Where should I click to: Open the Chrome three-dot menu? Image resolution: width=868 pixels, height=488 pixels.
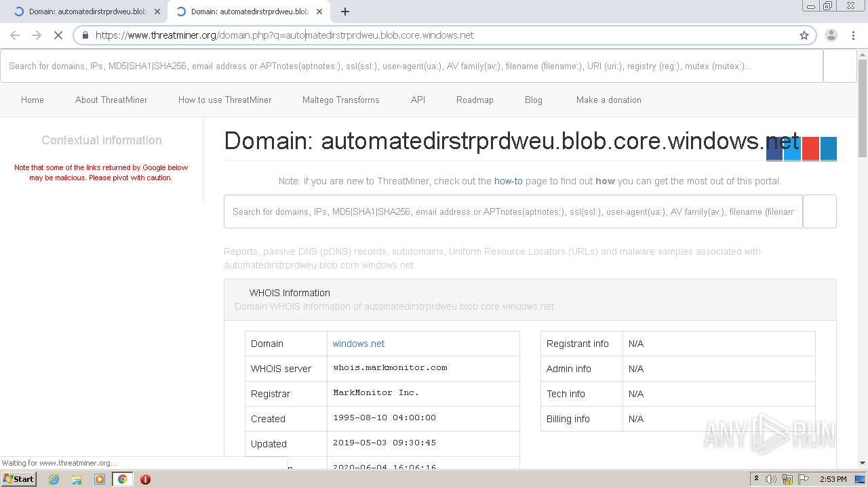click(852, 35)
